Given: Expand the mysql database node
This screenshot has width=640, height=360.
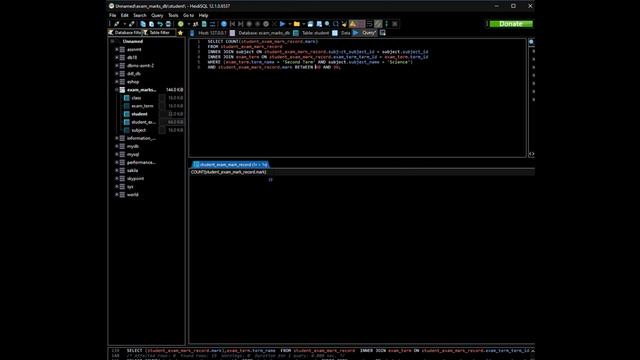Looking at the screenshot, I should click(x=117, y=154).
